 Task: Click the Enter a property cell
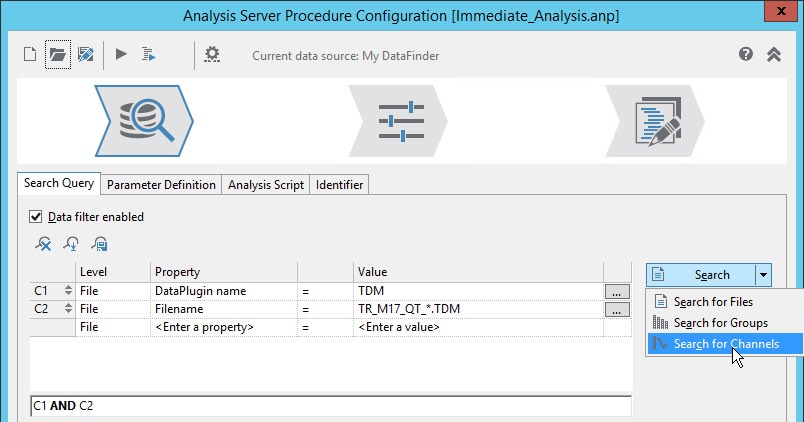(224, 327)
